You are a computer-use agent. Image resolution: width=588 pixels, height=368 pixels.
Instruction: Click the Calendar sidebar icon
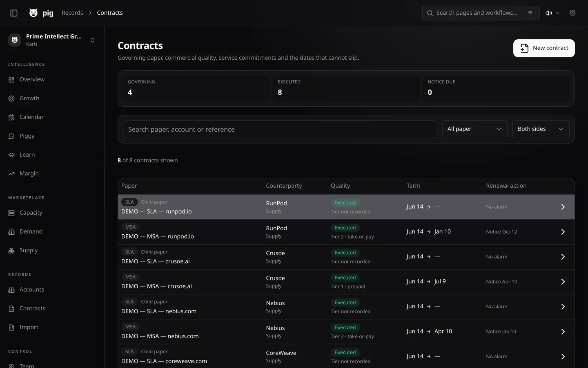coord(11,117)
